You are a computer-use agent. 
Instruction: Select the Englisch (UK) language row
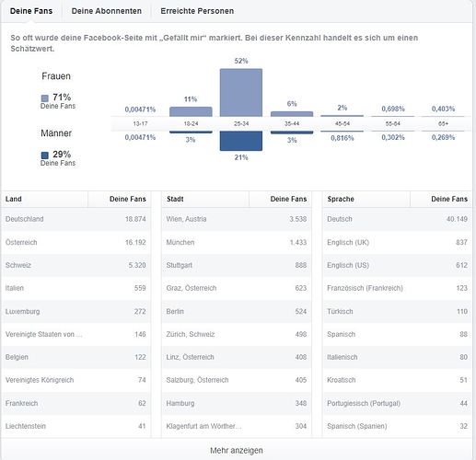click(397, 242)
